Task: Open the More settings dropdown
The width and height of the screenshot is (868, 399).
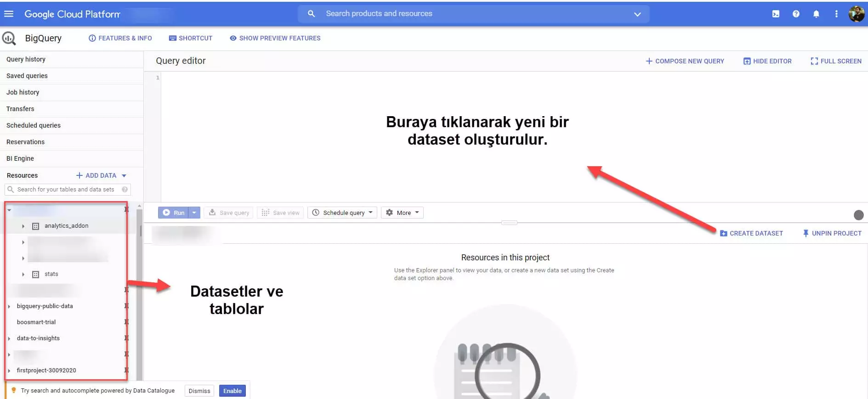Action: 402,213
